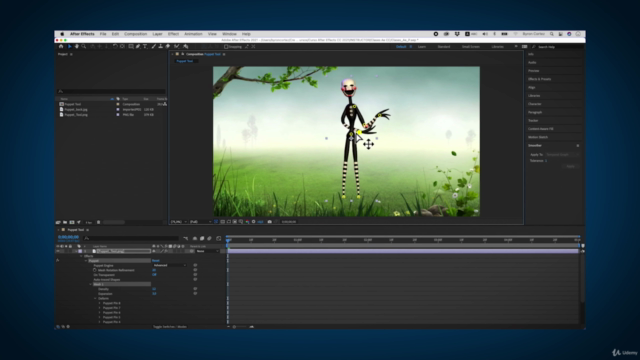Choose the Selection arrow tool

[x=70, y=47]
